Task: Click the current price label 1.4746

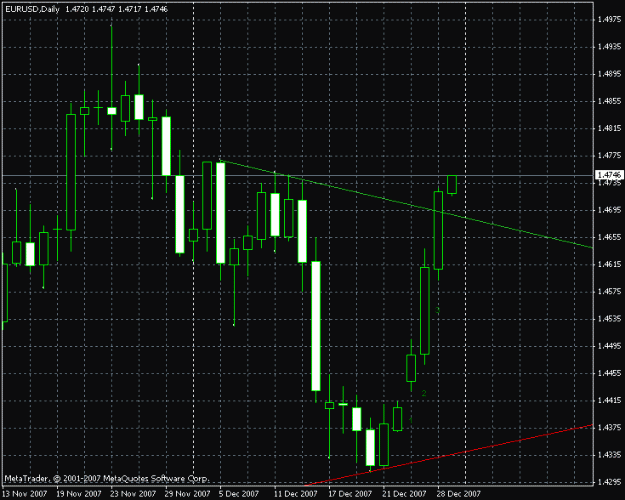Action: tap(609, 175)
